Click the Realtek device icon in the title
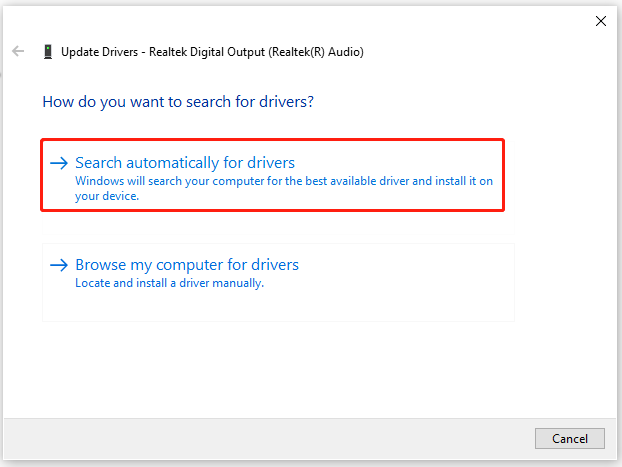The width and height of the screenshot is (622, 467). point(48,52)
